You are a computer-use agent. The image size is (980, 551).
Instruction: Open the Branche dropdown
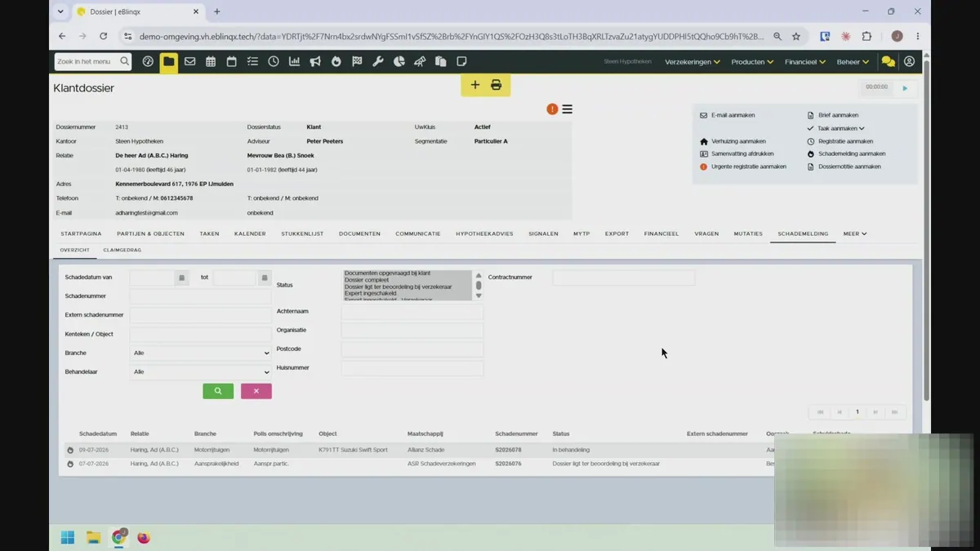click(x=201, y=353)
